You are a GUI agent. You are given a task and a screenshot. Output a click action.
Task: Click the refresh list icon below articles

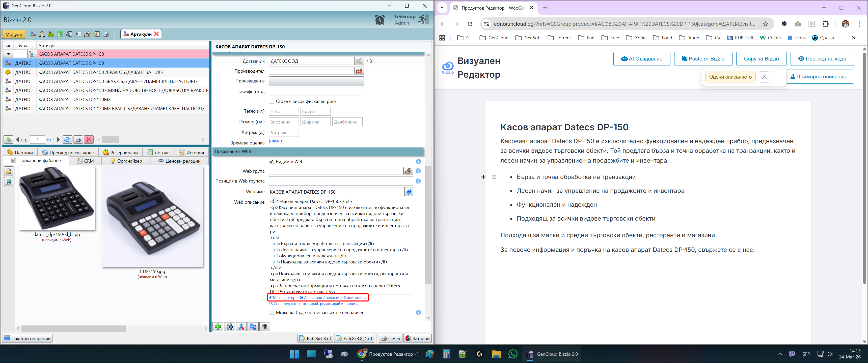(x=67, y=139)
